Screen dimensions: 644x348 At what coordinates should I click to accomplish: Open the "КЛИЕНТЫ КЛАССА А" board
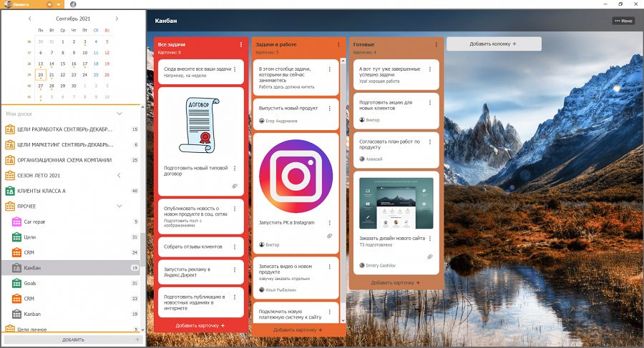pos(41,191)
